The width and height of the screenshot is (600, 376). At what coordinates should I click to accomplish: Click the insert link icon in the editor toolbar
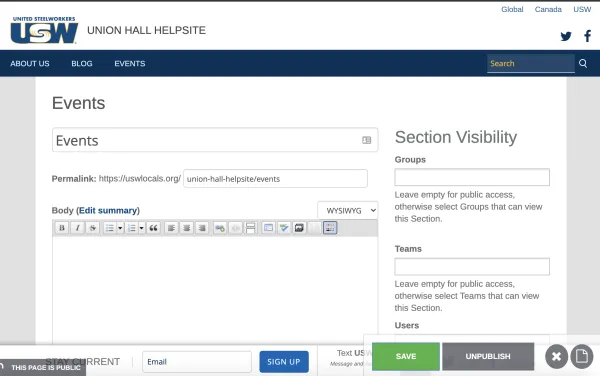pos(220,228)
